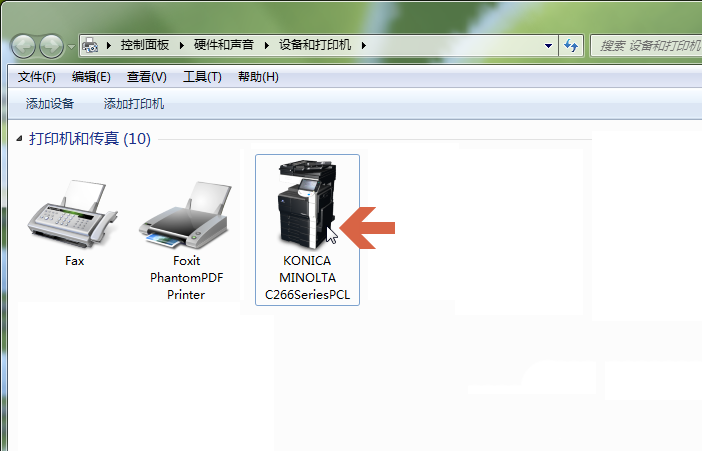Expand the arrow after 控制面板 breadcrumb
The height and width of the screenshot is (451, 702).
point(181,45)
